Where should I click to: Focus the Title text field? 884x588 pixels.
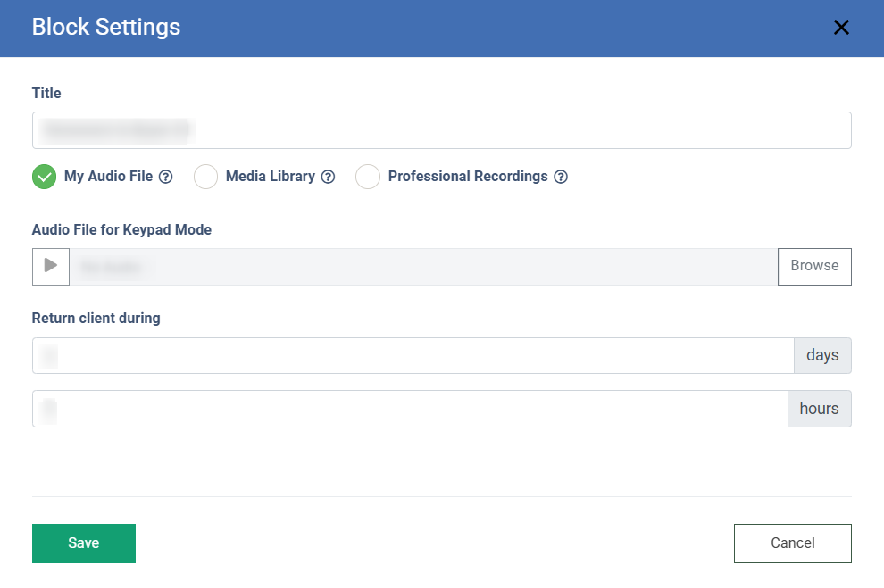coord(441,130)
